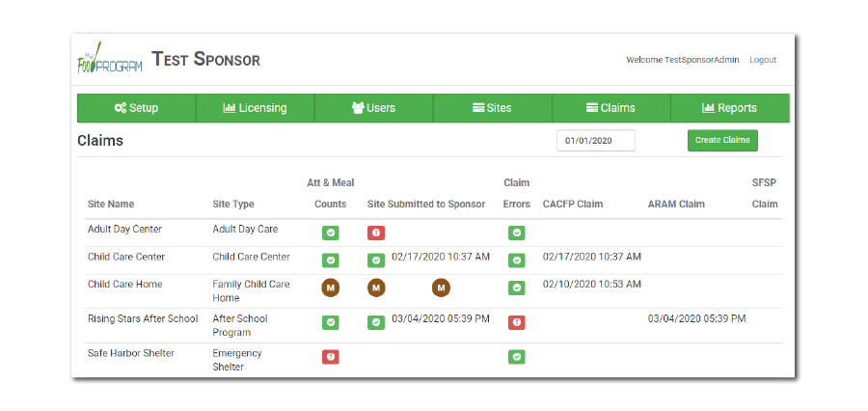Open the Reports menu
The width and height of the screenshot is (868, 411).
729,108
